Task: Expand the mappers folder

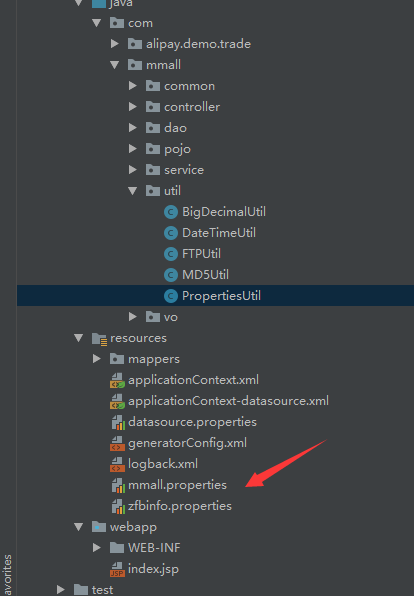Action: tap(97, 359)
